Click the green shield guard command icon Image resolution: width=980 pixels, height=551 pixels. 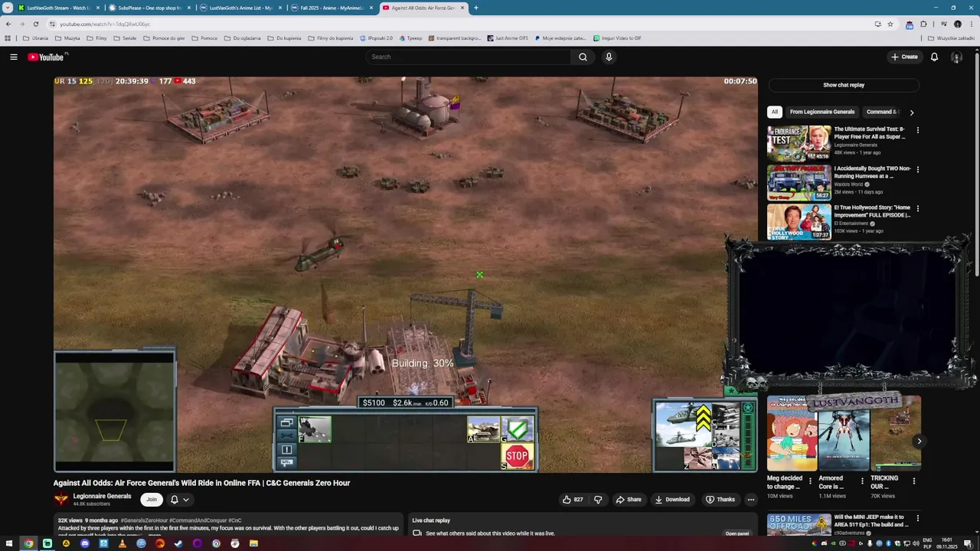[x=517, y=429]
